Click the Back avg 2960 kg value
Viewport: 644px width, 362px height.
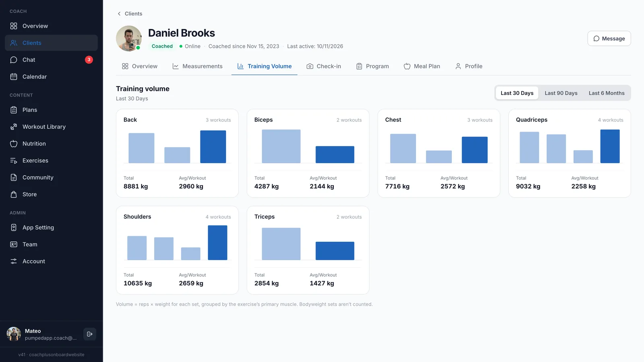(191, 187)
